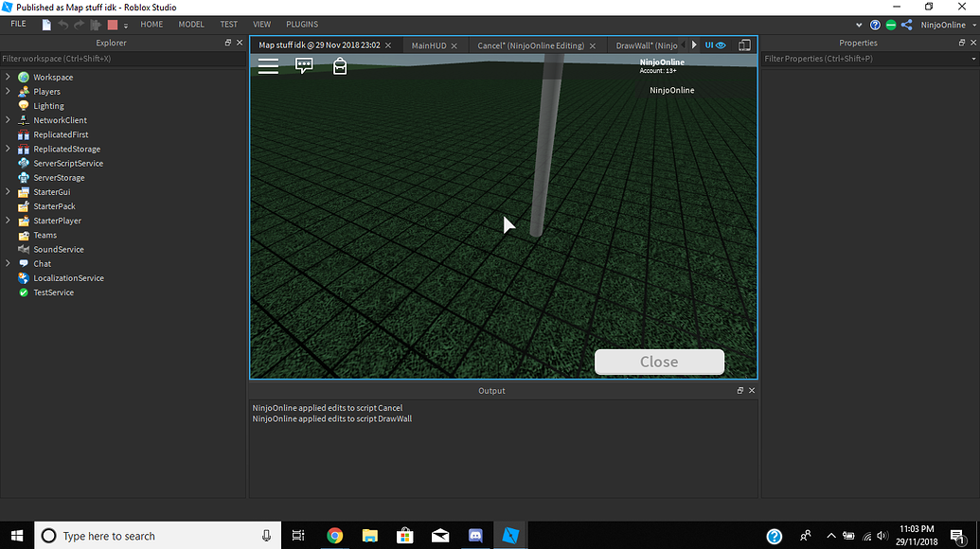This screenshot has height=549, width=980.
Task: Expand the NetworkClient tree node
Action: pyautogui.click(x=8, y=120)
